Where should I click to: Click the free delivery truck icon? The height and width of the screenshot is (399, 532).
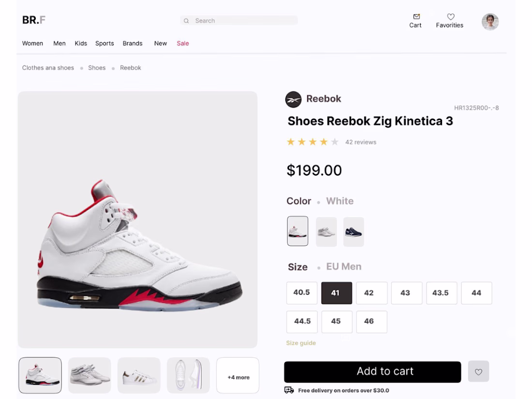click(x=289, y=390)
